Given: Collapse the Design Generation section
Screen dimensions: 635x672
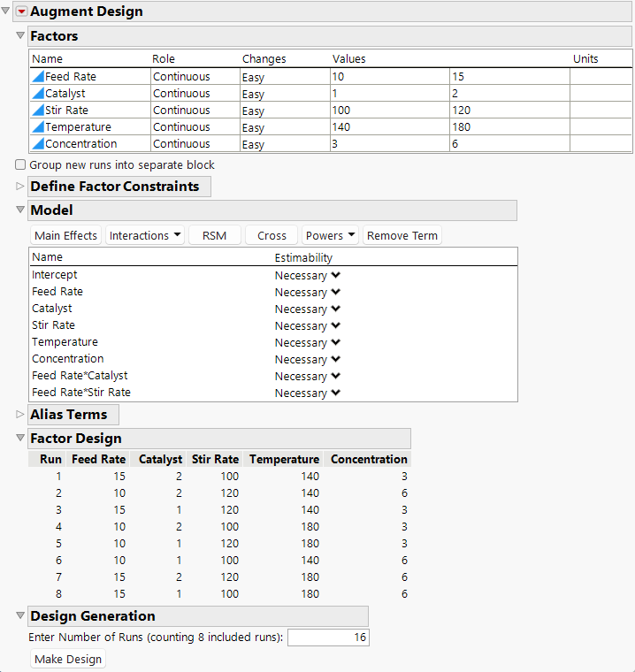Looking at the screenshot, I should [20, 615].
